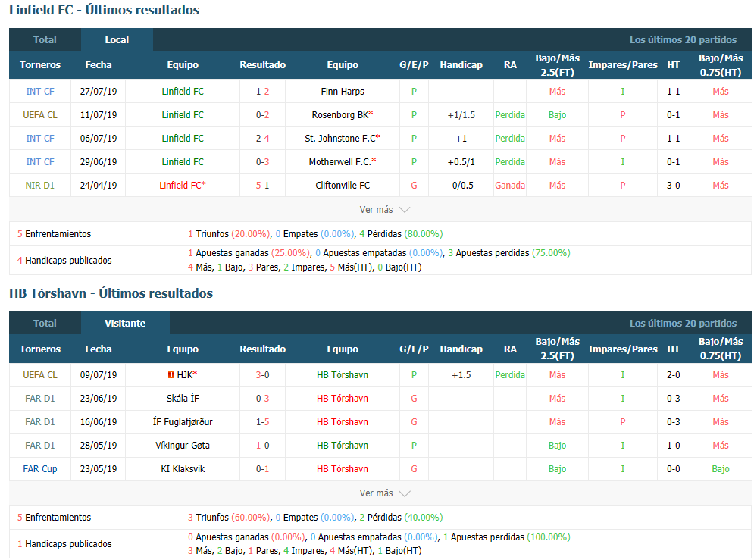This screenshot has height=560, width=754.
Task: Open the Motherwell F.C. team link
Action: [340, 162]
